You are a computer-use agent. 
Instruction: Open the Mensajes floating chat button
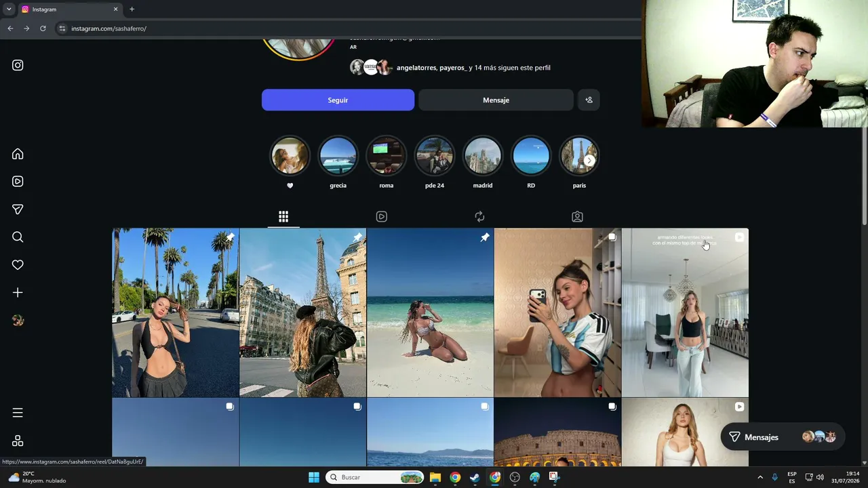(783, 437)
